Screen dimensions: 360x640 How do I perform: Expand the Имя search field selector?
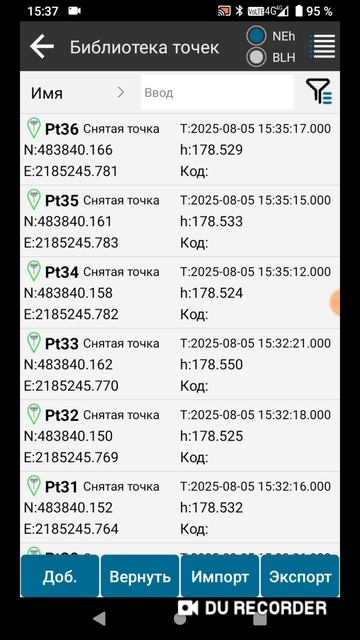[80, 93]
